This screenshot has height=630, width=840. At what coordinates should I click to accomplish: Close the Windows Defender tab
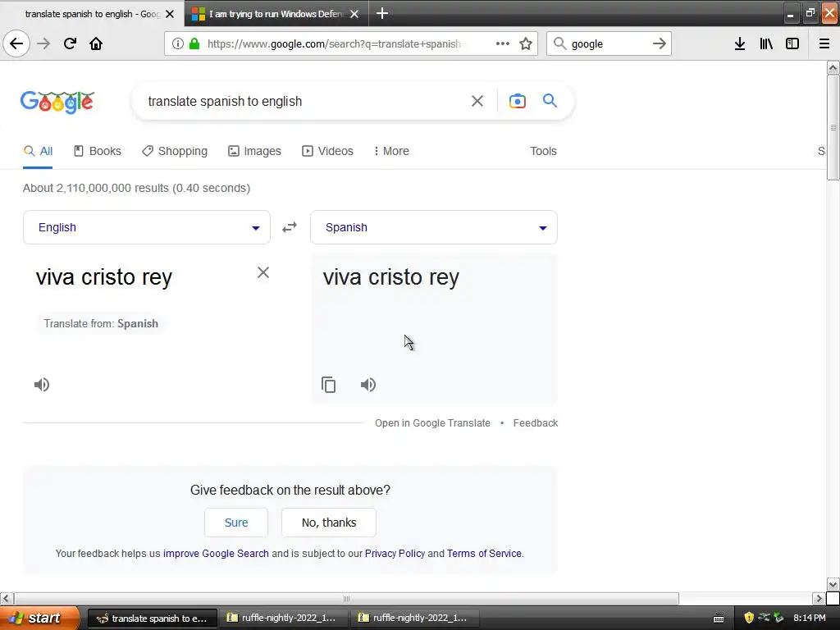point(354,14)
